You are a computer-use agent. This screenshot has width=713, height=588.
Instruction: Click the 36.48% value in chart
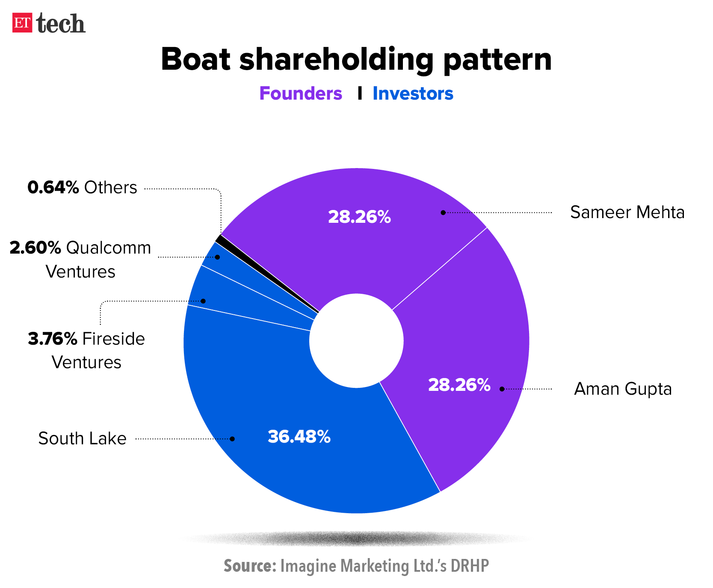point(299,437)
